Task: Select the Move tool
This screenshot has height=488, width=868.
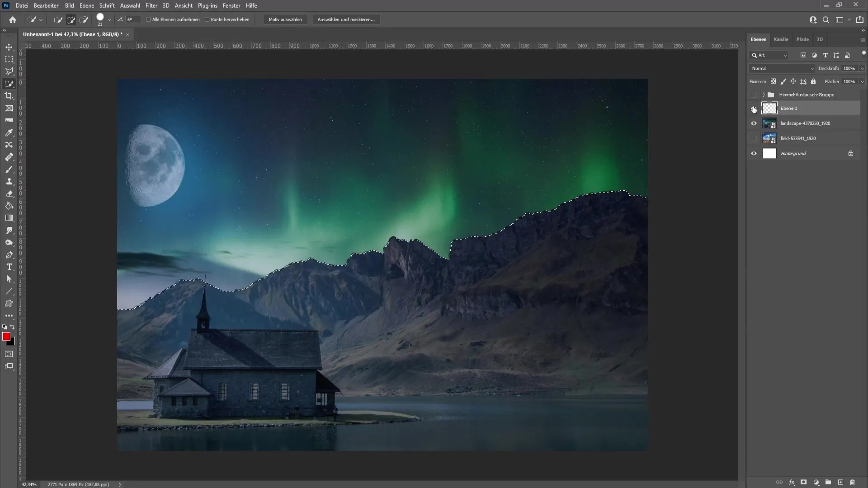Action: coord(9,47)
